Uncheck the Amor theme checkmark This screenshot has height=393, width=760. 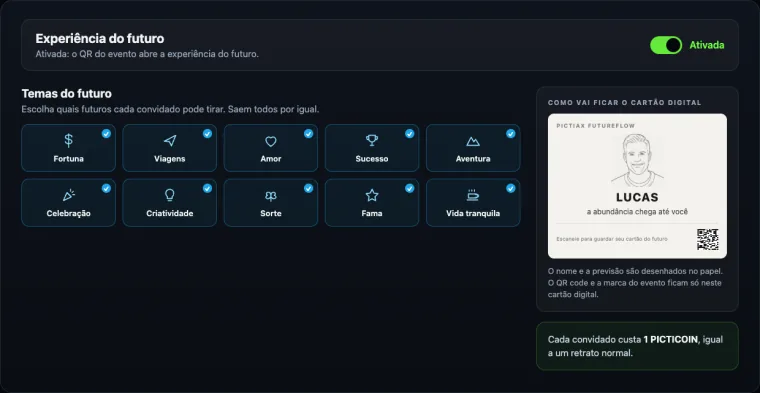(308, 134)
